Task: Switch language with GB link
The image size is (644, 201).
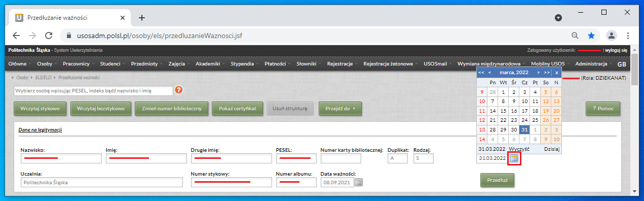Action: coord(622,64)
